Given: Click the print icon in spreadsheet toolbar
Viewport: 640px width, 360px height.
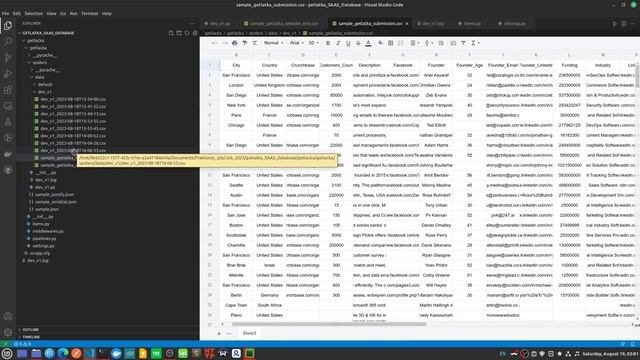Looking at the screenshot, I should (x=234, y=43).
